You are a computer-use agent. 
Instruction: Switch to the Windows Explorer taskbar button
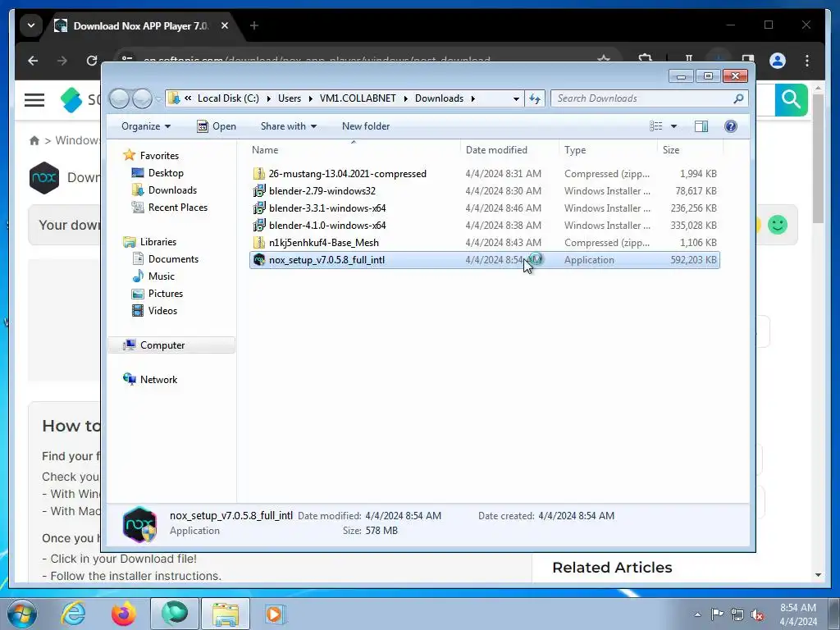point(225,614)
